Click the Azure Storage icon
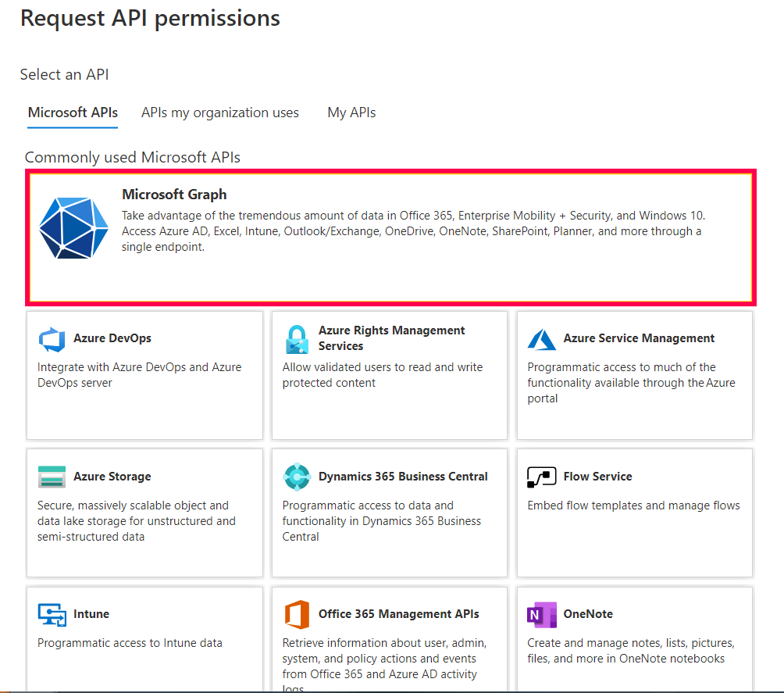 52,477
